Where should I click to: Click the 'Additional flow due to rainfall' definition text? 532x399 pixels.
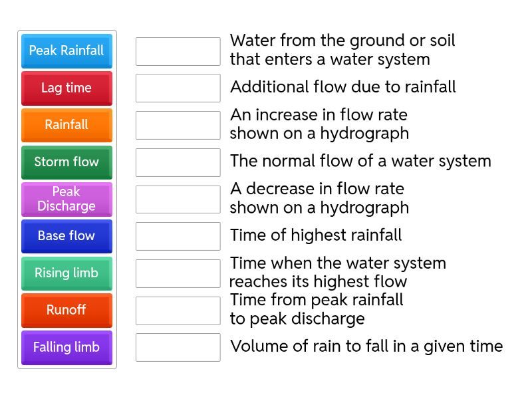342,87
